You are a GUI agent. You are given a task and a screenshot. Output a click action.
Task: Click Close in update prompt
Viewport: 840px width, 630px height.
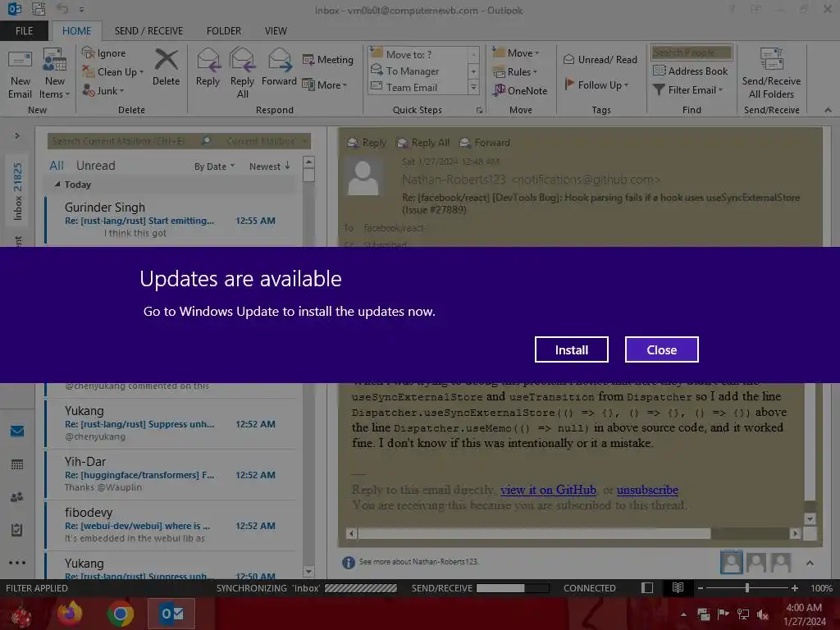[662, 349]
